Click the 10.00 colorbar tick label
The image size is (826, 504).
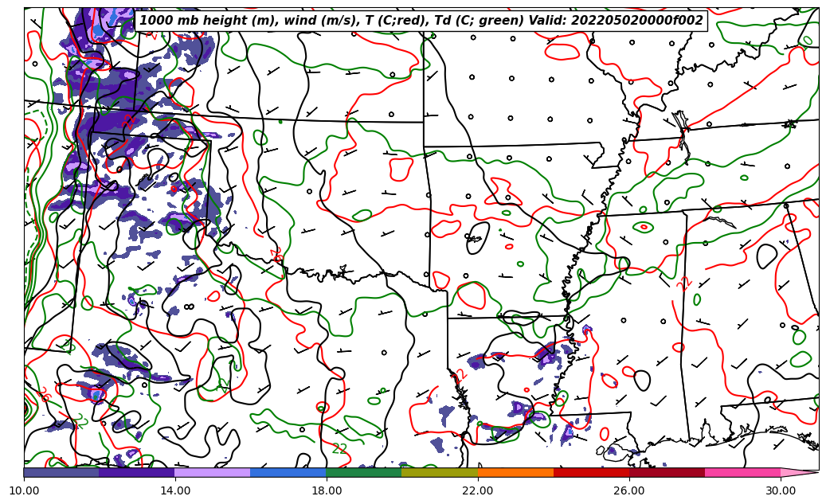pyautogui.click(x=24, y=490)
